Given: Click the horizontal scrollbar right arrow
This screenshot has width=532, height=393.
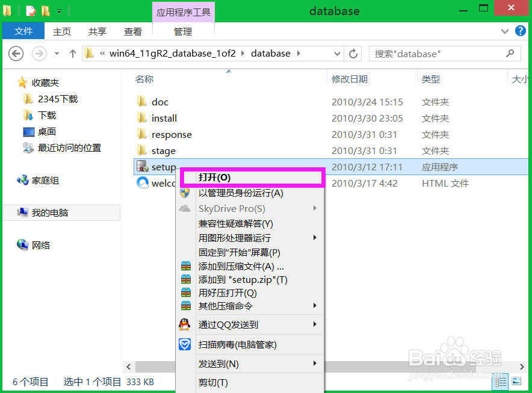Looking at the screenshot, I should point(522,367).
